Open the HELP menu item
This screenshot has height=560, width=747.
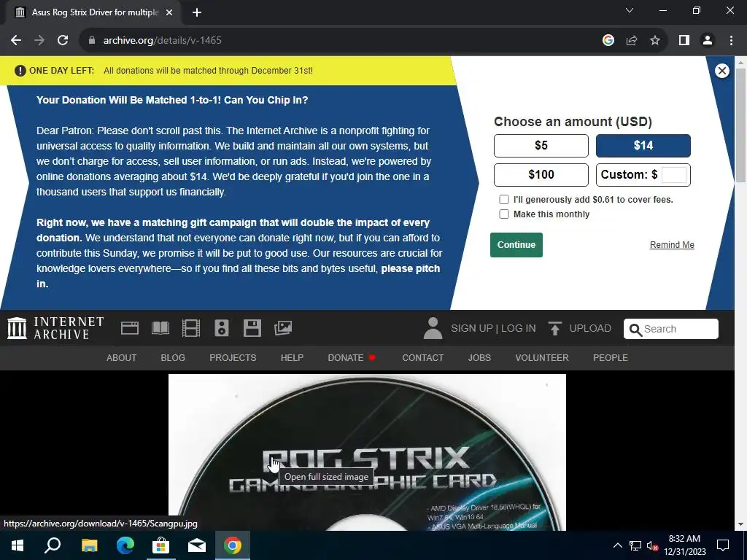pos(292,357)
